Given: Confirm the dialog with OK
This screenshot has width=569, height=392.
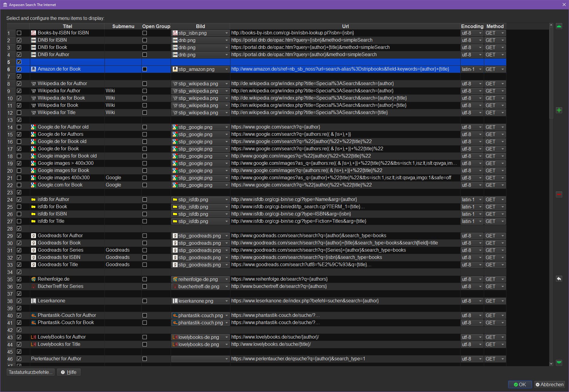Looking at the screenshot, I should [x=520, y=384].
